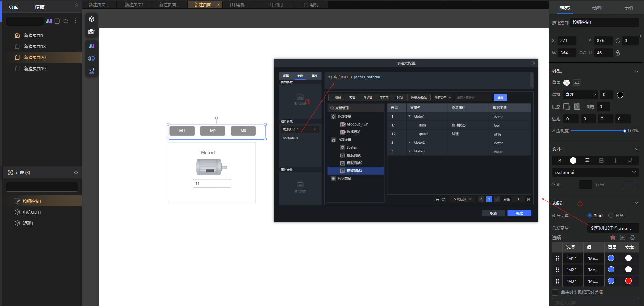
Task: Select the 相同 radio button
Action: click(590, 215)
